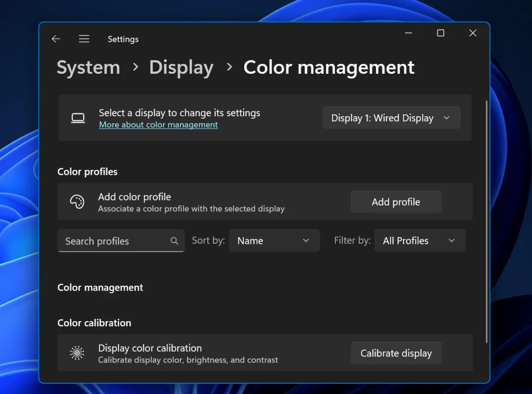Viewport: 532px width, 394px height.
Task: Open the Filter by All Profiles dropdown
Action: pyautogui.click(x=420, y=240)
